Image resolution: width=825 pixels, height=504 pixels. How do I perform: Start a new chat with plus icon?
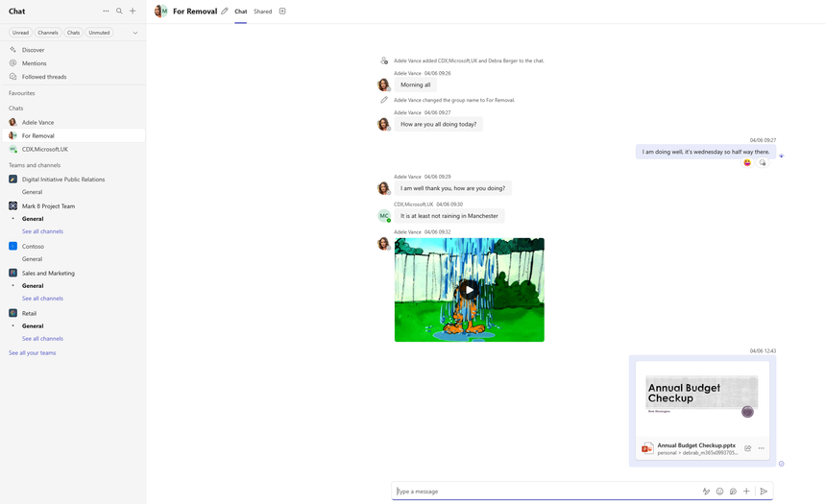coord(133,12)
